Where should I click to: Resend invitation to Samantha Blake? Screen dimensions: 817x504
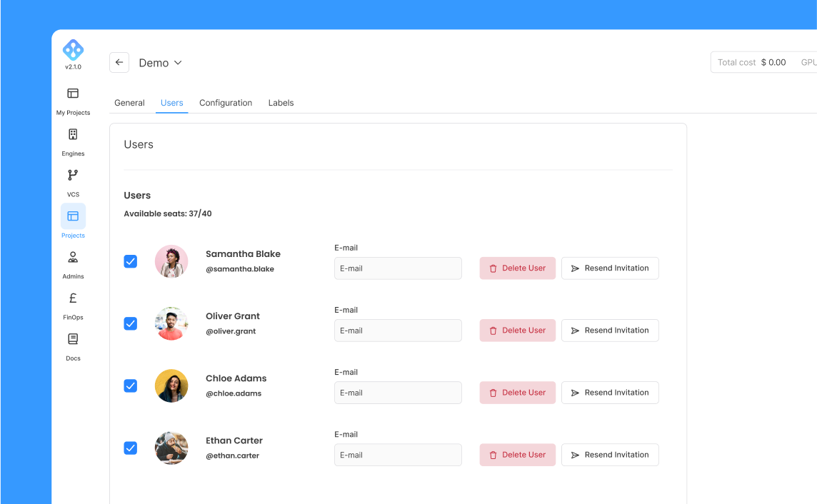[x=610, y=268]
